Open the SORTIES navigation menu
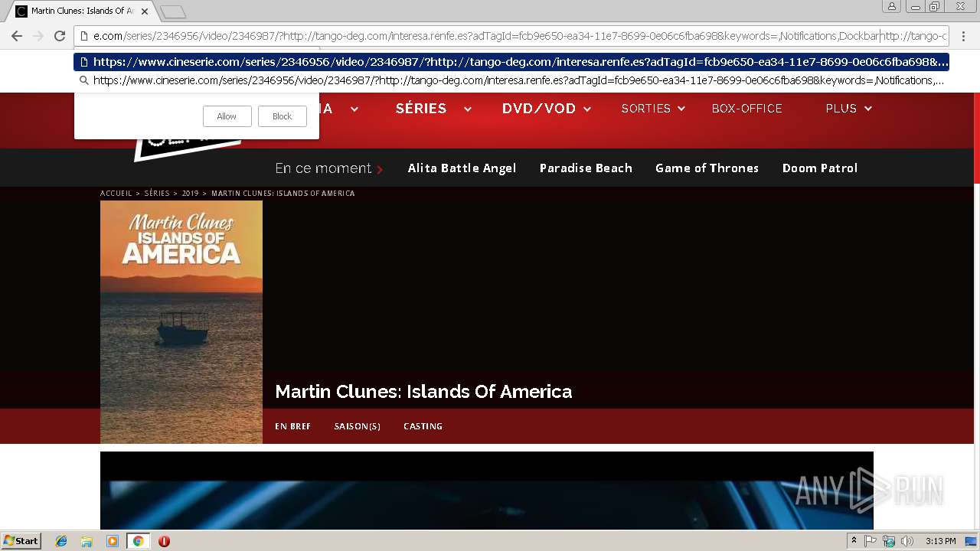The width and height of the screenshot is (980, 551). pos(645,109)
